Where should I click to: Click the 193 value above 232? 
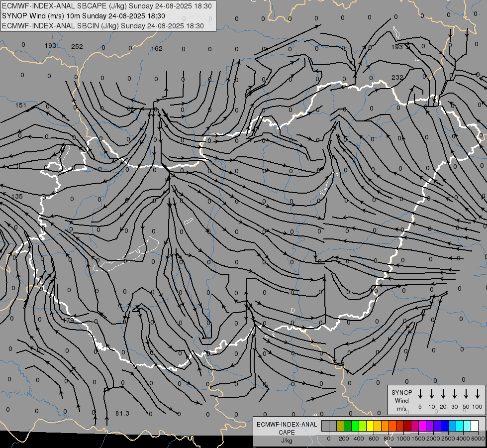pyautogui.click(x=397, y=47)
